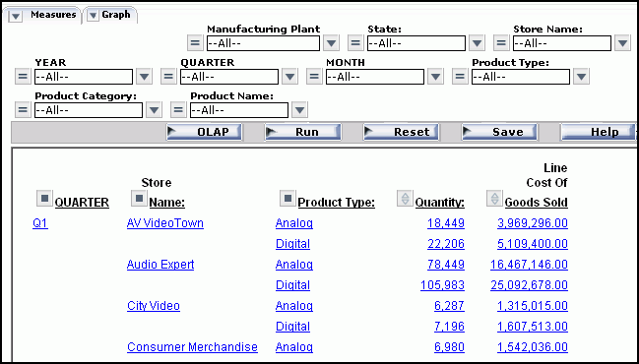Click the sort arrows icon next to Quantity
The width and height of the screenshot is (639, 364).
[x=405, y=199]
